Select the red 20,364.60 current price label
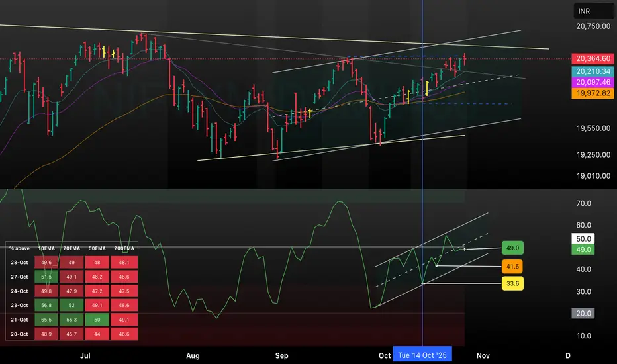 pyautogui.click(x=593, y=59)
